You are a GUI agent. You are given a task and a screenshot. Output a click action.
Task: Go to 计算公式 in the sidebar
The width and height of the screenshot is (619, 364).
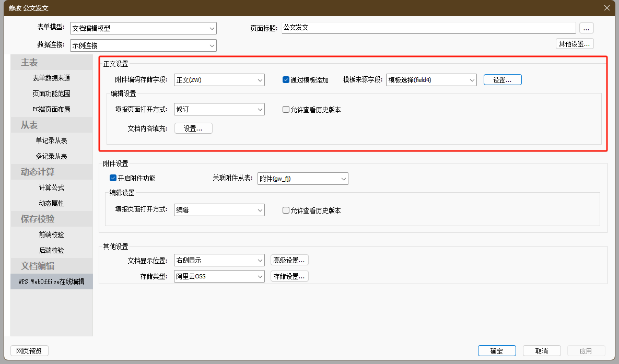pos(51,187)
